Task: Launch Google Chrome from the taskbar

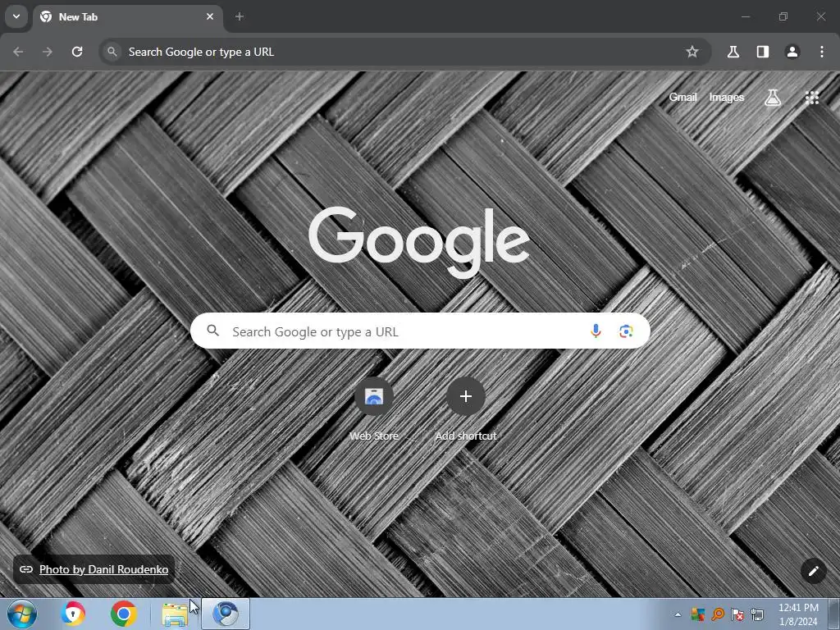Action: tap(124, 614)
